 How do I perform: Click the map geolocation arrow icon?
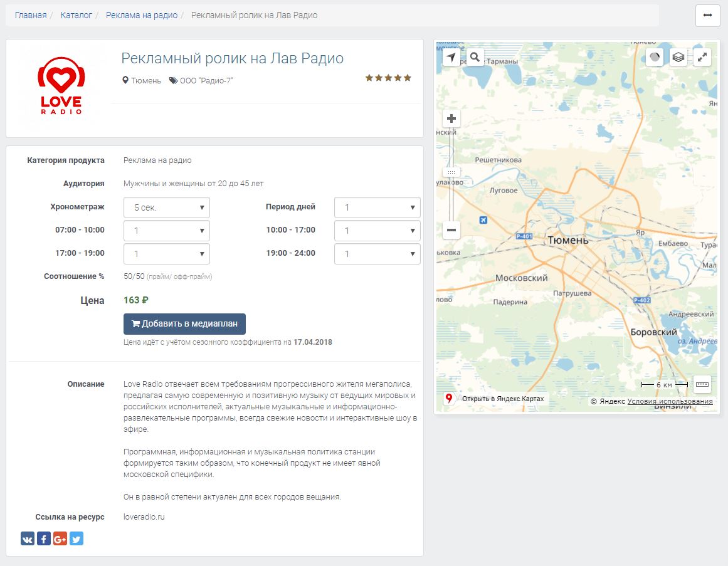(451, 58)
